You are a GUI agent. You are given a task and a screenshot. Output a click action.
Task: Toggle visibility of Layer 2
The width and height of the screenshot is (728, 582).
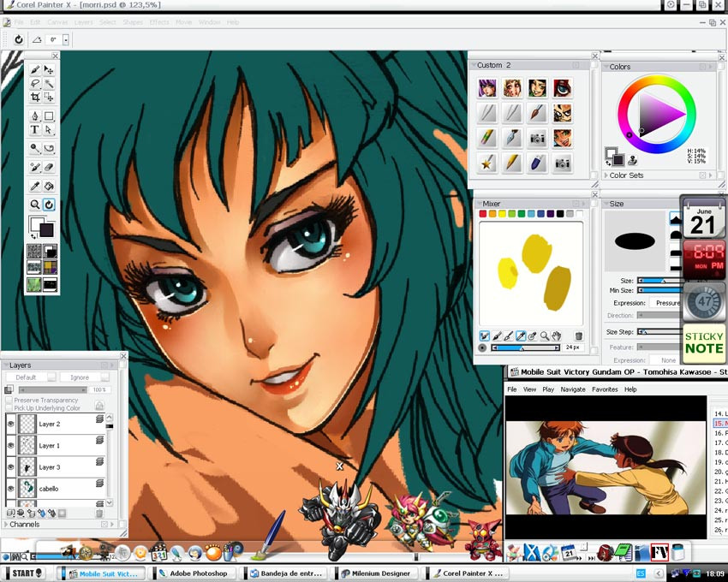10,424
